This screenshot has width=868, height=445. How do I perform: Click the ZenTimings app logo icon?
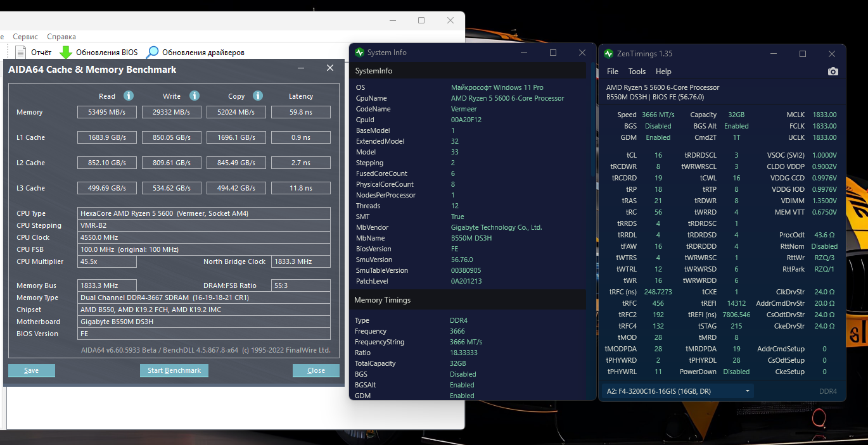[x=608, y=54]
